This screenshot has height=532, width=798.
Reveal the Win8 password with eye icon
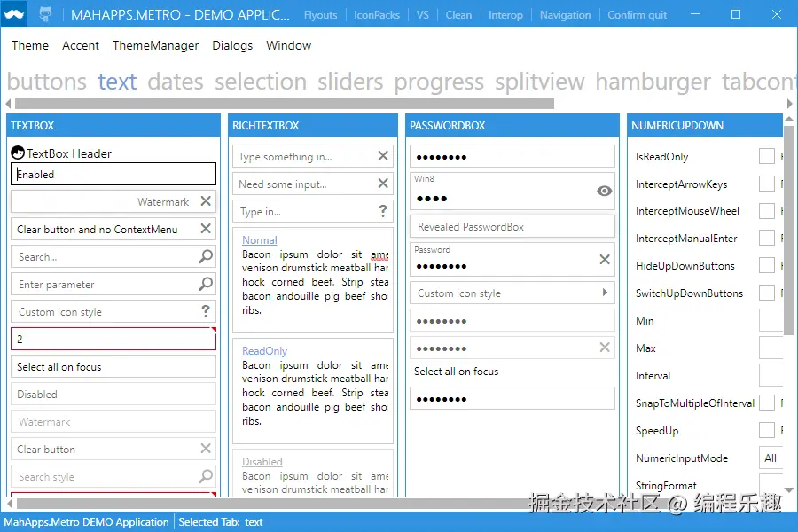click(604, 191)
